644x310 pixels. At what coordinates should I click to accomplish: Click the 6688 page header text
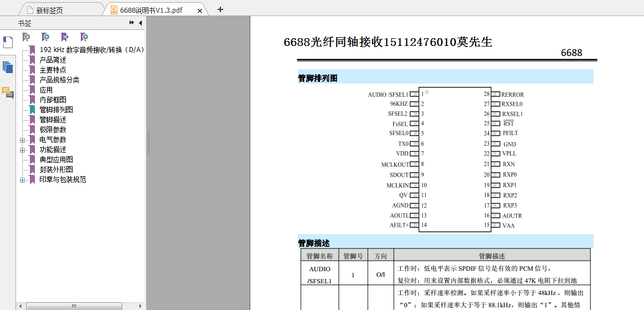click(x=571, y=53)
